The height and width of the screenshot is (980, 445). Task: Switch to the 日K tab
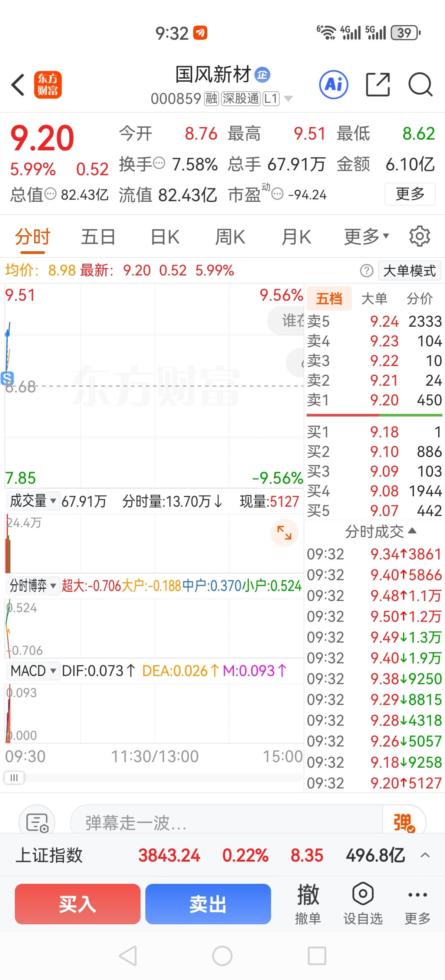coord(165,236)
